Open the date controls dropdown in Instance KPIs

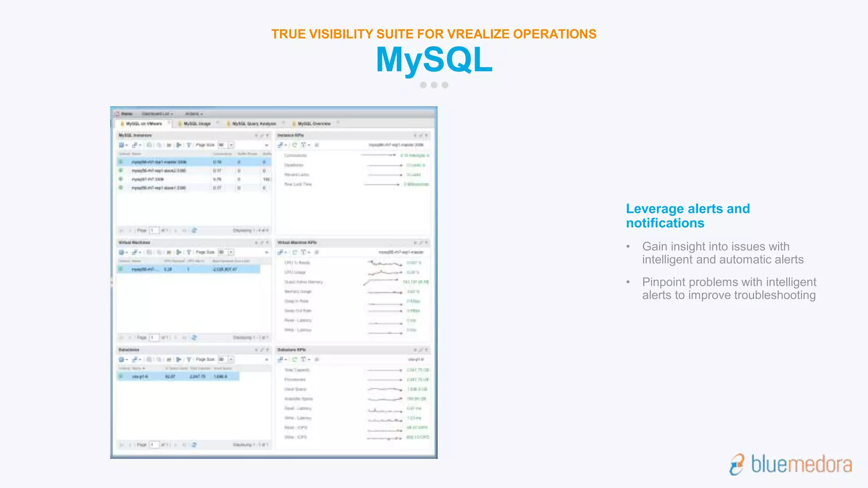[x=305, y=145]
